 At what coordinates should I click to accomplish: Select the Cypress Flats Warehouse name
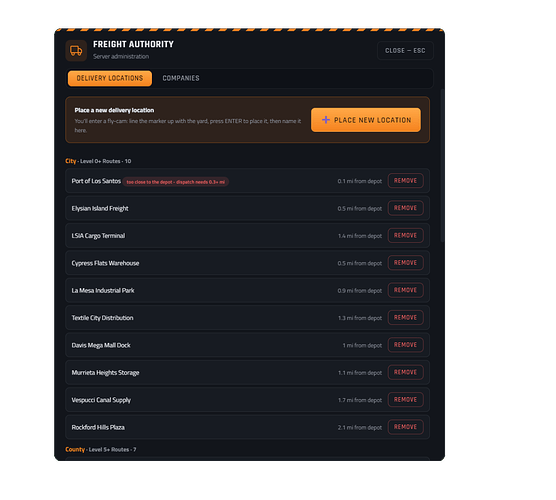point(105,263)
